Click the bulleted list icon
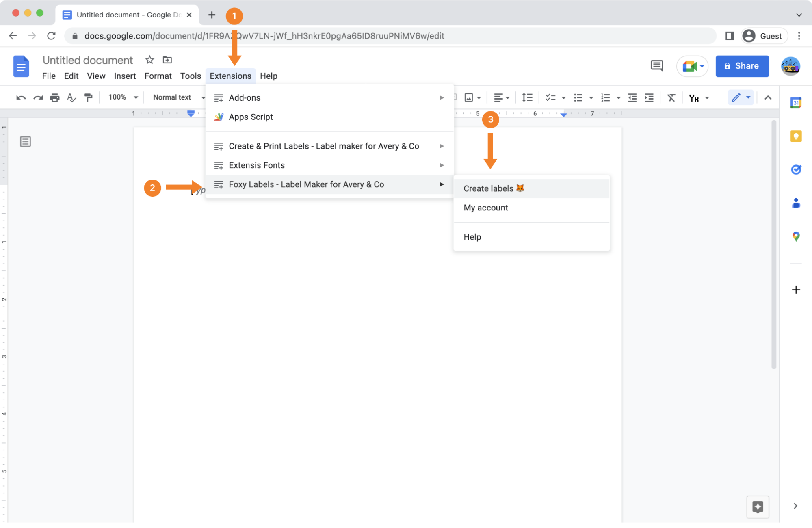Viewport: 812px width, 528px height. (x=578, y=97)
